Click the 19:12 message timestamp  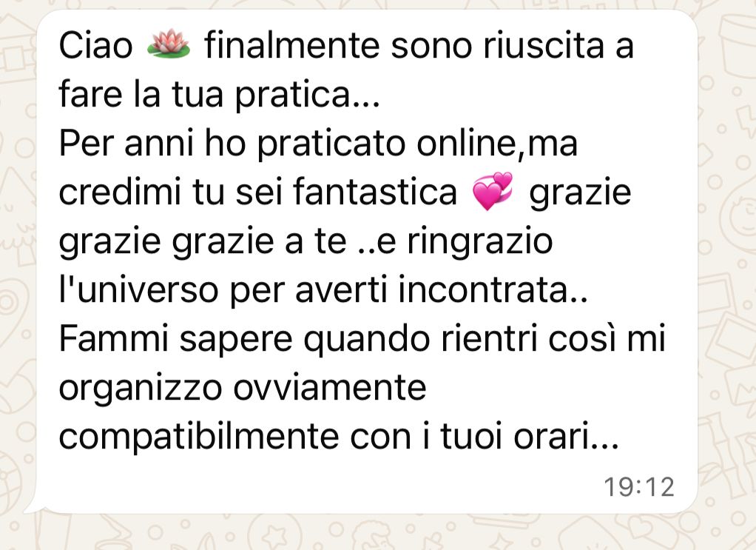639,487
